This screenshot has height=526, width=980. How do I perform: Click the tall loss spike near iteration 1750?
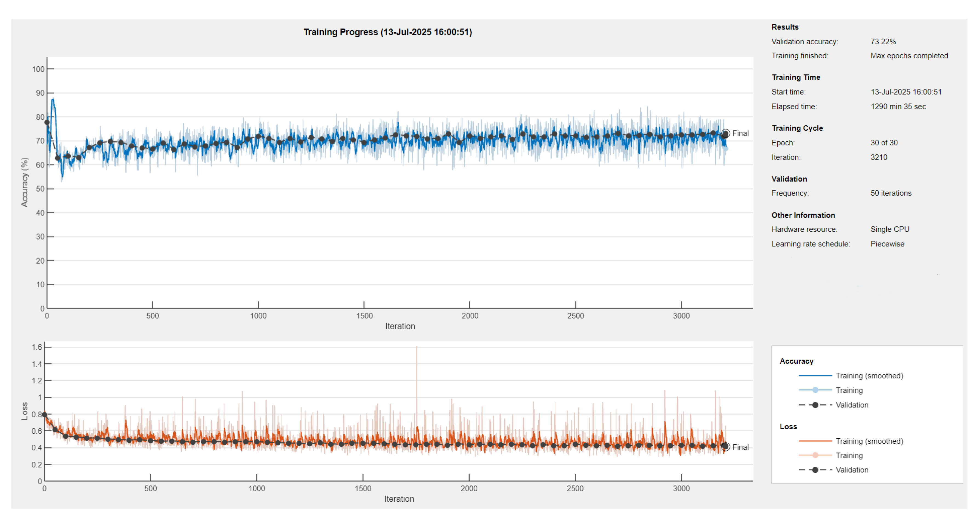coord(416,365)
